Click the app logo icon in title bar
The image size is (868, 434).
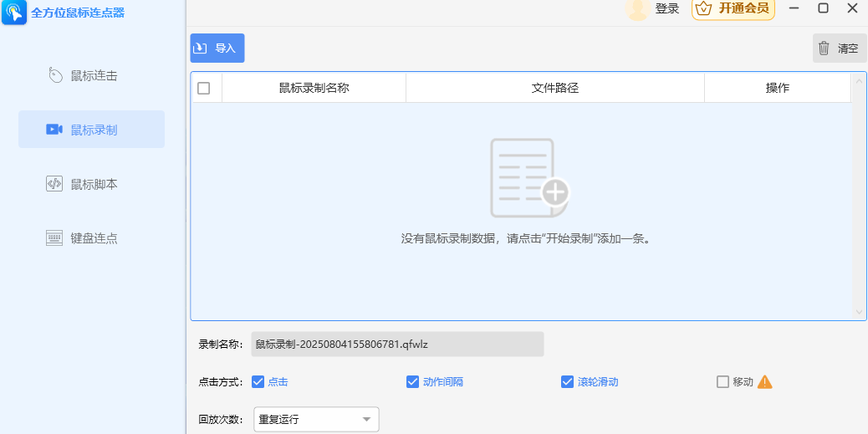(x=14, y=12)
